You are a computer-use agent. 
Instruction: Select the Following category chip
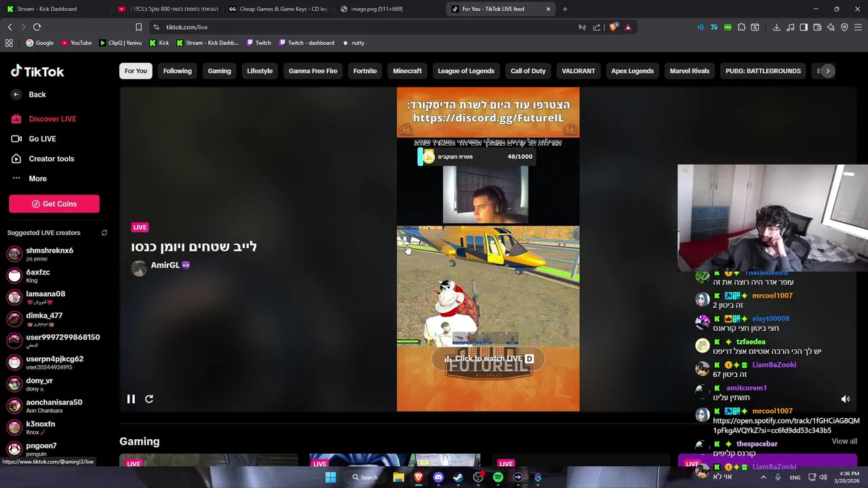(177, 70)
